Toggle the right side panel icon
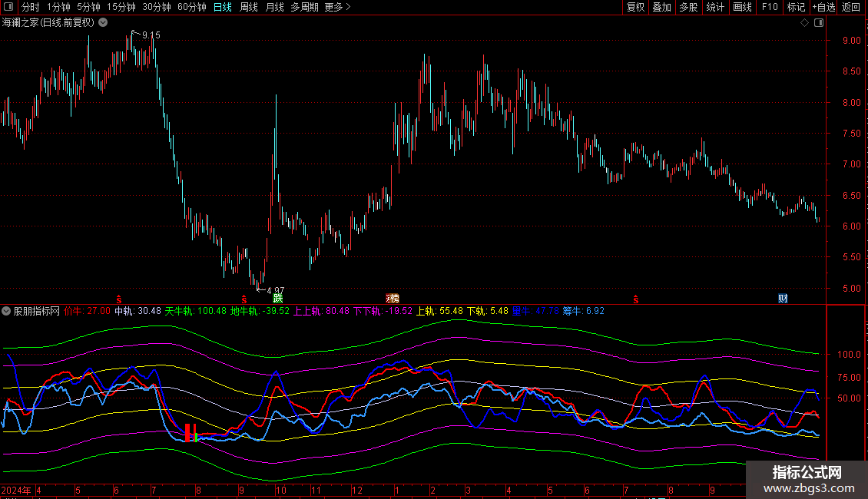The width and height of the screenshot is (868, 499). (x=819, y=23)
